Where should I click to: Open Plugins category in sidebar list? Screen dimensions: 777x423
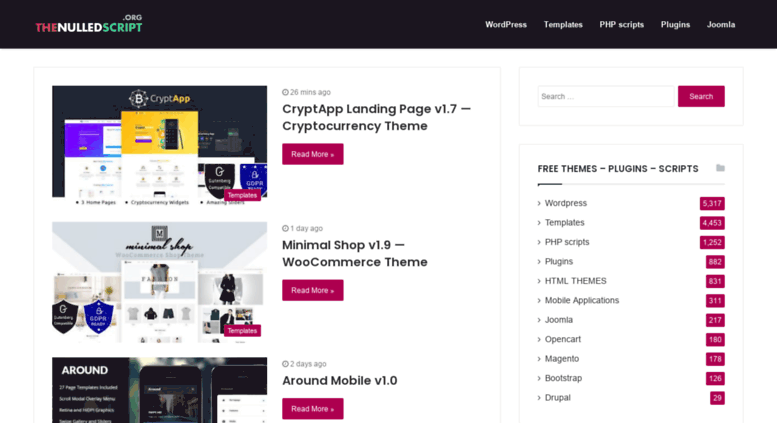click(558, 262)
